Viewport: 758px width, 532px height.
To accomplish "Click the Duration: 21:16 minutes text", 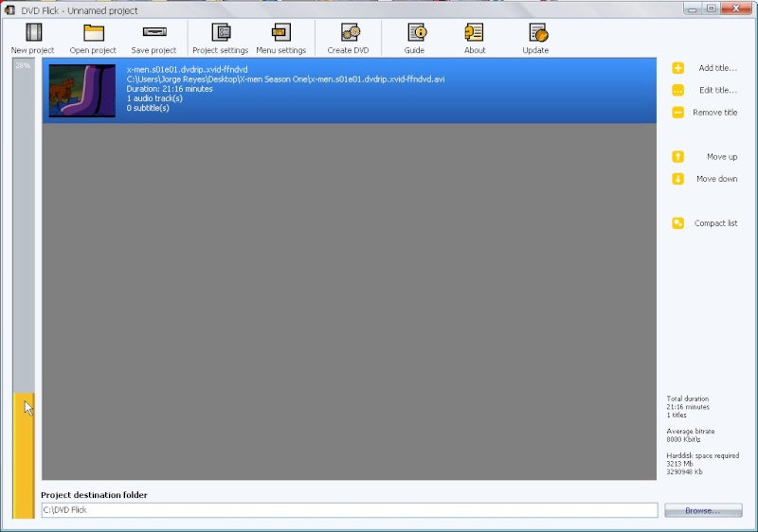I will pyautogui.click(x=170, y=89).
